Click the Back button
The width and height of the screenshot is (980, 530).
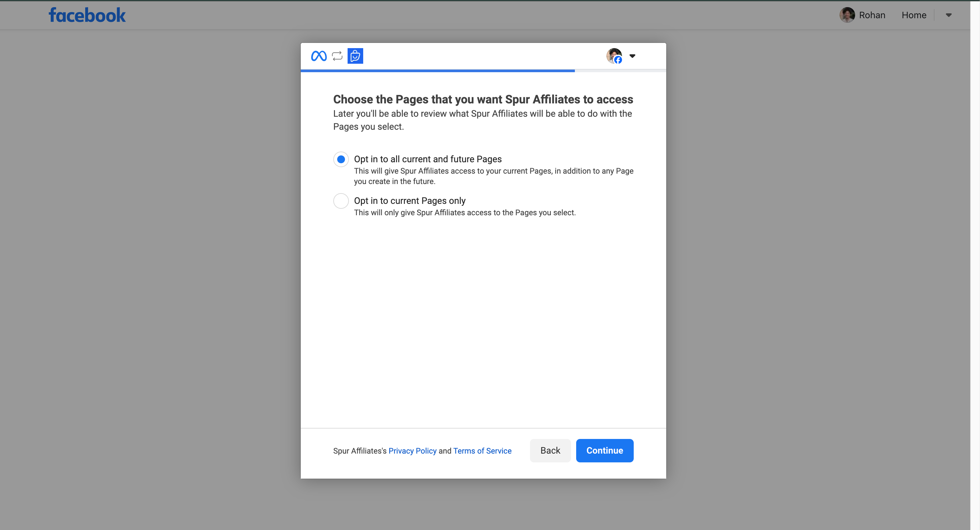(x=550, y=450)
